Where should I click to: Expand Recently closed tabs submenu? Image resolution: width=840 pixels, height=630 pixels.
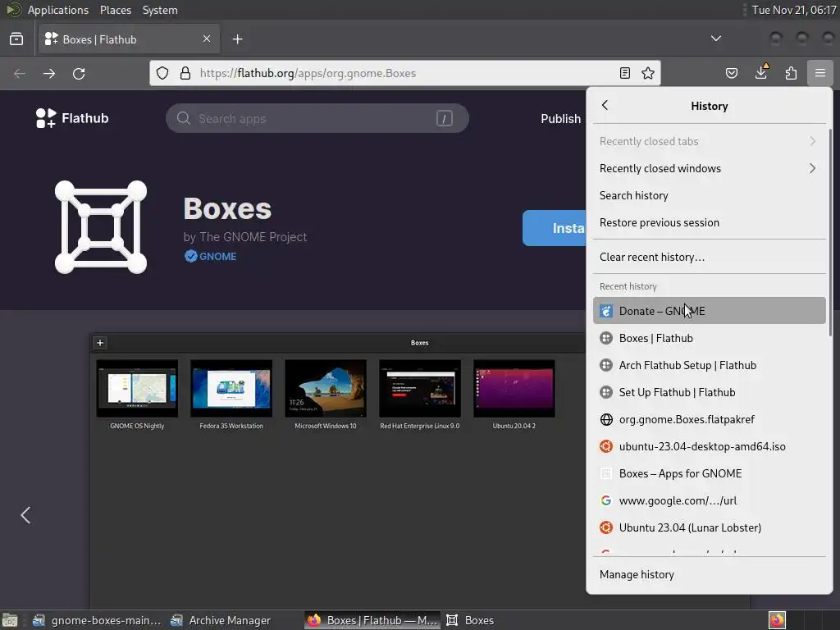709,141
